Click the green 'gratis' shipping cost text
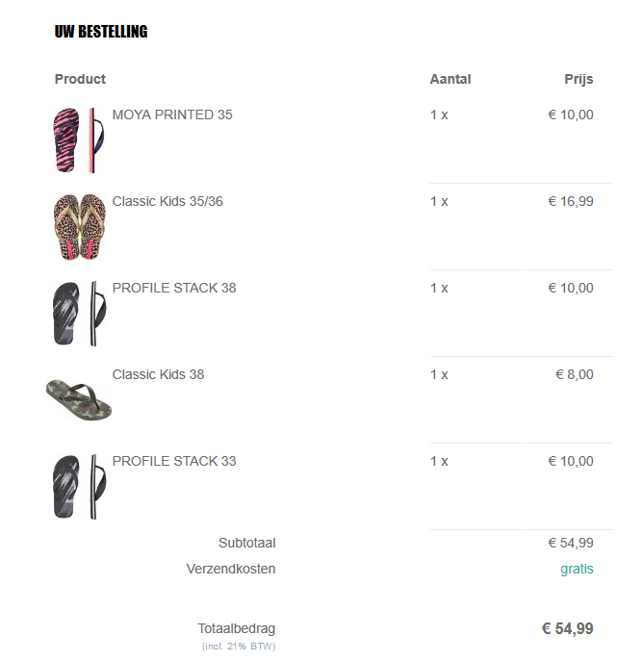This screenshot has width=644, height=661. coord(577,569)
